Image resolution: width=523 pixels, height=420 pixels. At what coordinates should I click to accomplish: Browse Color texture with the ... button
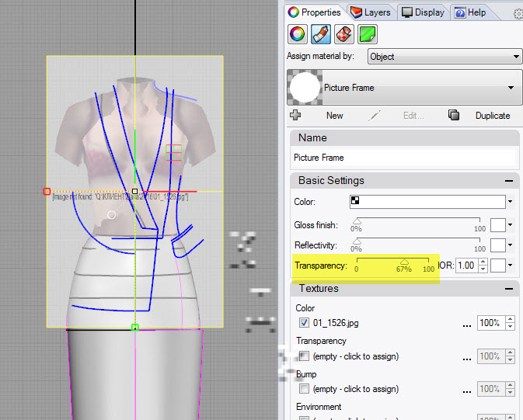(x=467, y=325)
